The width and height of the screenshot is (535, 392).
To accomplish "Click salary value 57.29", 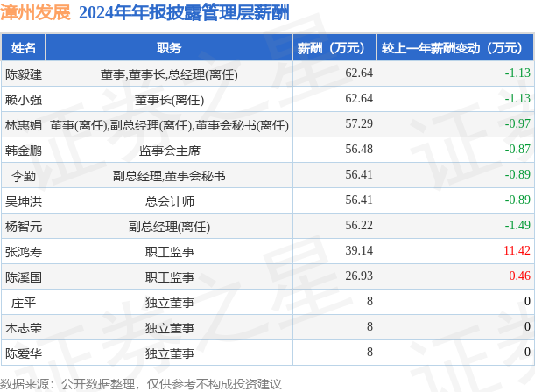I will click(359, 123).
